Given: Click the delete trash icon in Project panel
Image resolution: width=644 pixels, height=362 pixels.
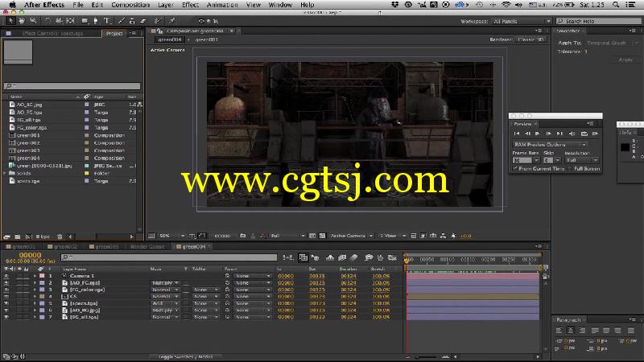Looking at the screenshot, I should [x=60, y=237].
